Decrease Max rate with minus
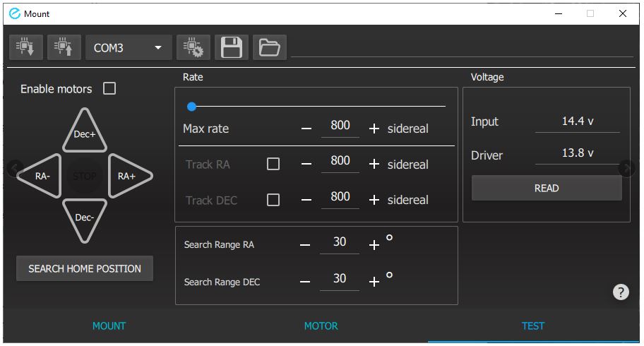Image resolution: width=644 pixels, height=346 pixels. coord(306,129)
